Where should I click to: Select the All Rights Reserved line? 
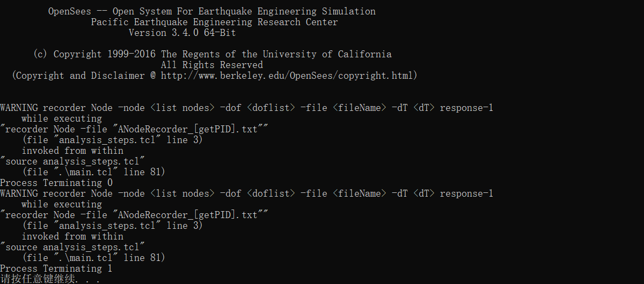click(x=212, y=65)
